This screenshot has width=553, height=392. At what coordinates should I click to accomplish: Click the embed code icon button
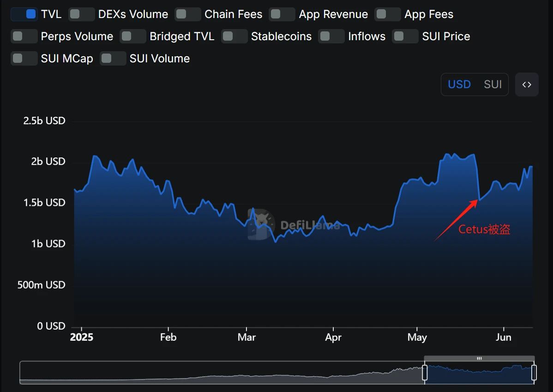click(x=527, y=84)
